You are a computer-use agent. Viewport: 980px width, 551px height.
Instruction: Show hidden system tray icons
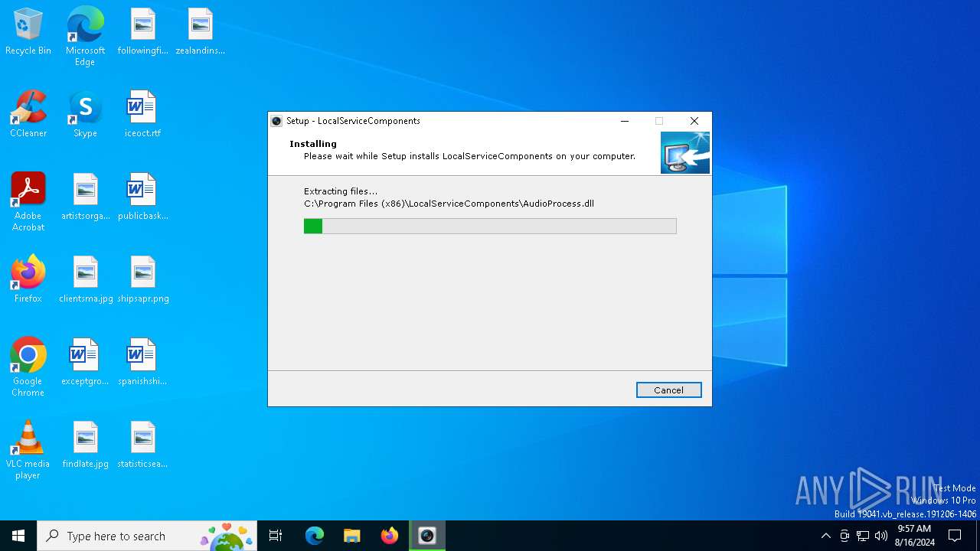point(825,536)
